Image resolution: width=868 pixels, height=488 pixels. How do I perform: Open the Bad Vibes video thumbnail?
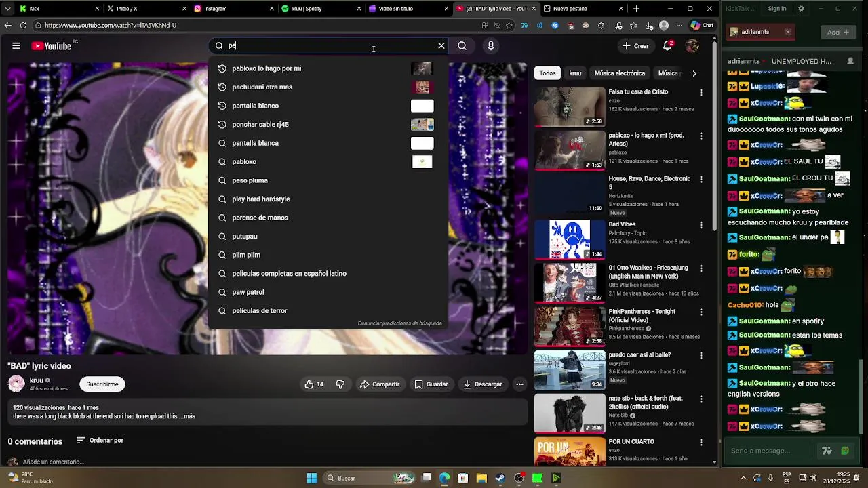(x=570, y=239)
